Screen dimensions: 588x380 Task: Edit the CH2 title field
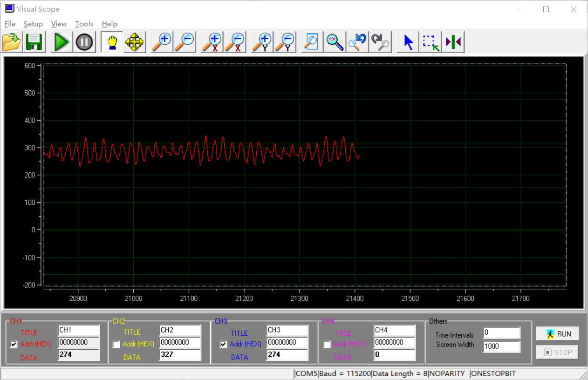tap(180, 330)
